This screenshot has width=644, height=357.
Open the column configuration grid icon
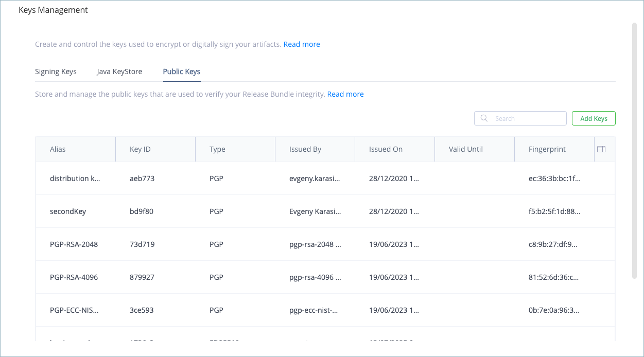pyautogui.click(x=602, y=149)
